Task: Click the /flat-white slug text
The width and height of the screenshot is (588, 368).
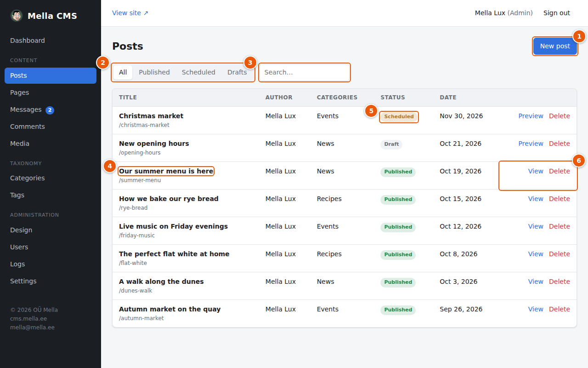Action: point(133,263)
